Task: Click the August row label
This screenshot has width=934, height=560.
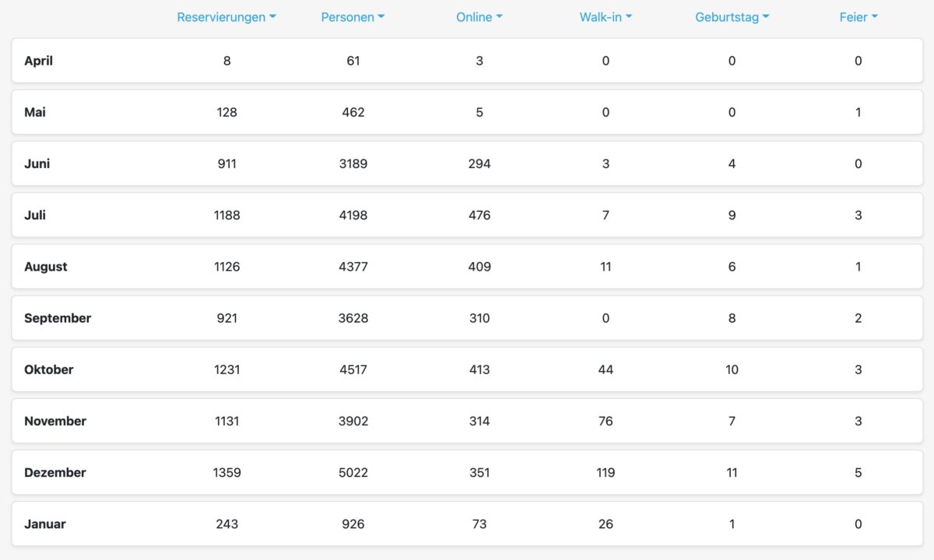Action: [46, 267]
